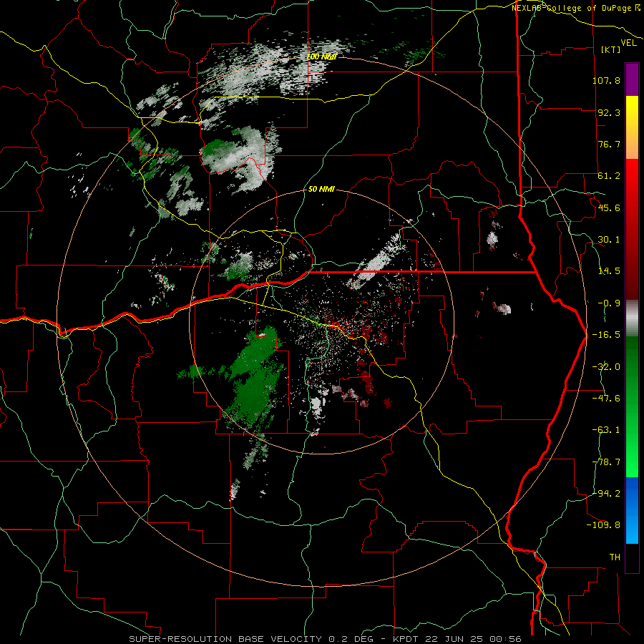Click the -78.7 value on velocity scale
Image resolution: width=644 pixels, height=644 pixels.
pos(606,462)
